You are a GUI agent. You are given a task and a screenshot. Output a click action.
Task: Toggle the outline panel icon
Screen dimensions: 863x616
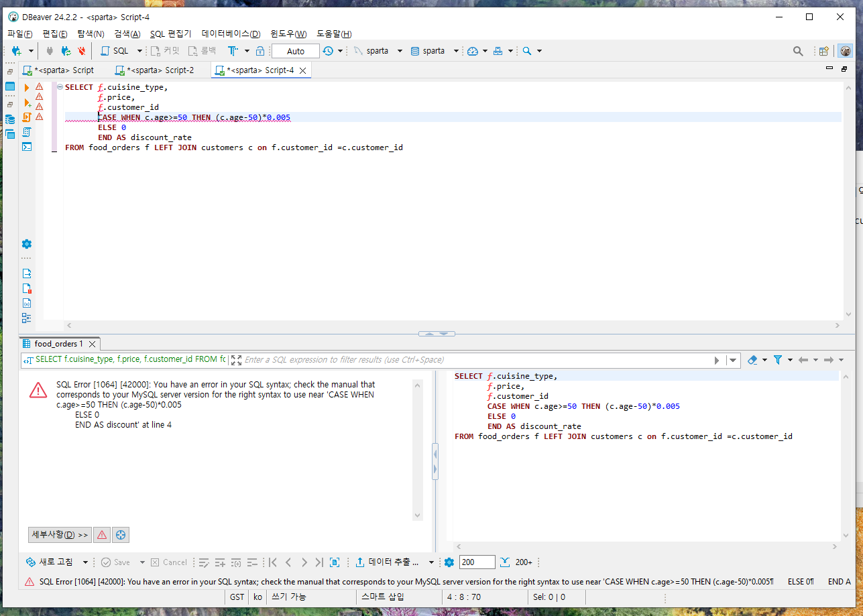pos(27,318)
